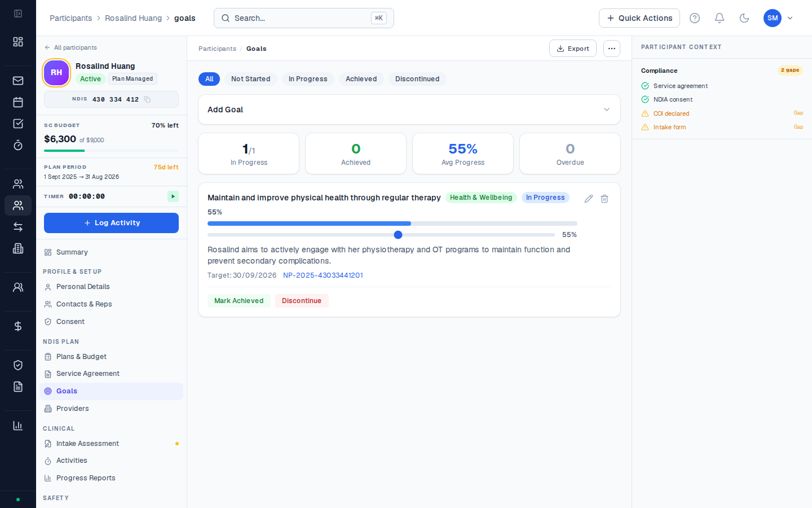Click the Health & Wellbeing tag
Screen dimensions: 812x508
[x=481, y=198]
